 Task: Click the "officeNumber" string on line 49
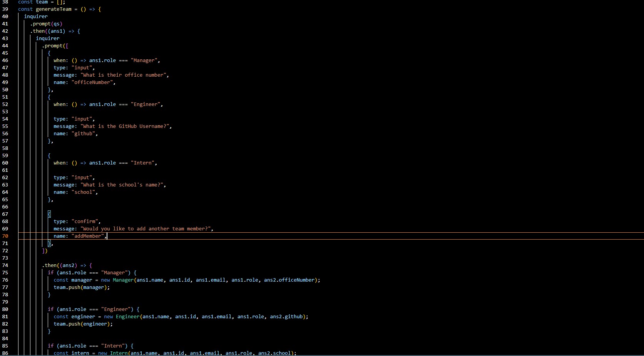pyautogui.click(x=92, y=82)
